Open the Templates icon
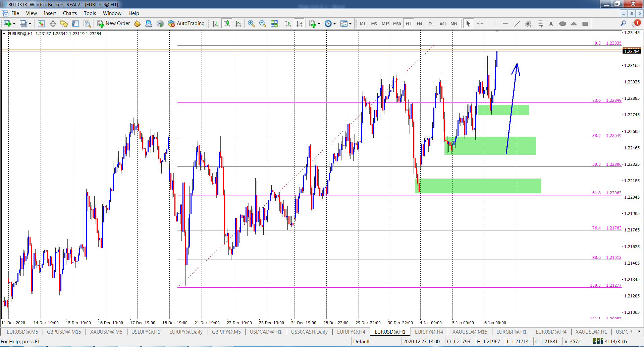Image resolution: width=644 pixels, height=347 pixels. [344, 23]
